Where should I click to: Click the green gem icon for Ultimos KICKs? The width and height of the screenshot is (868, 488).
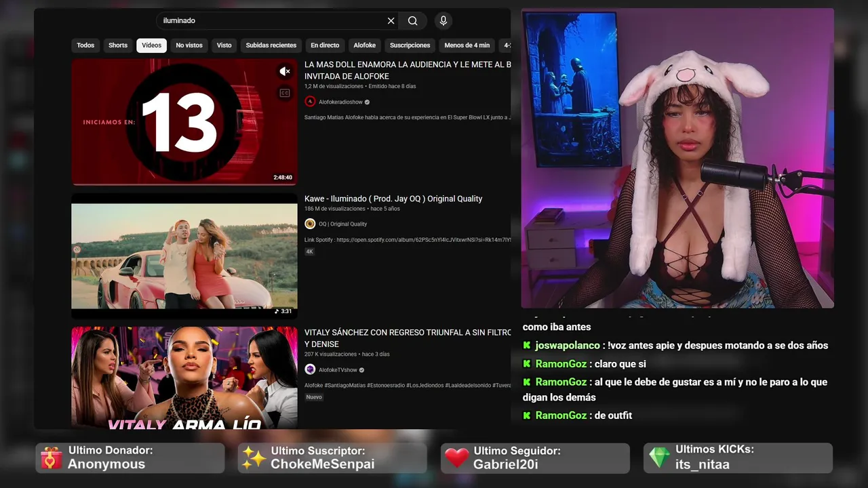(659, 457)
